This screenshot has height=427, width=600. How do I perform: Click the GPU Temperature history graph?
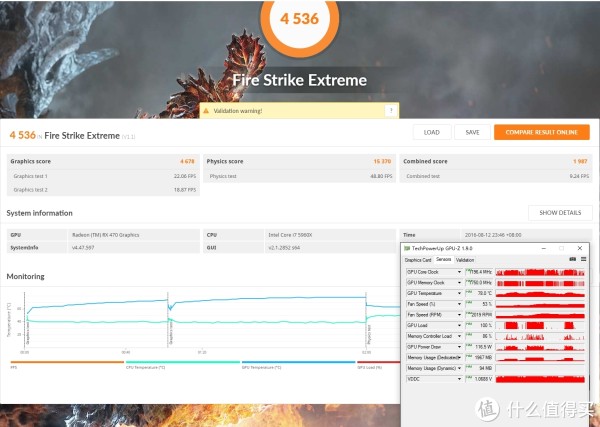pyautogui.click(x=540, y=293)
